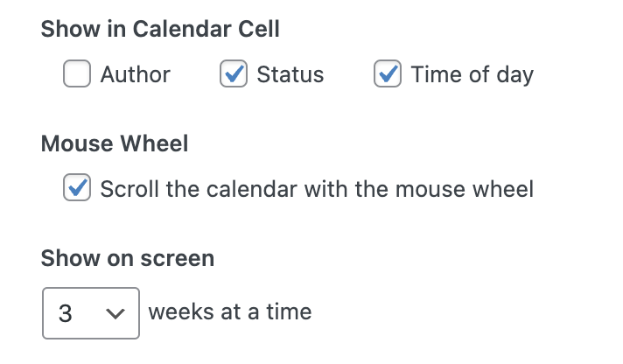Turn off mouse wheel calendar scrolling
Viewport: 623px width, 364px height.
point(77,188)
